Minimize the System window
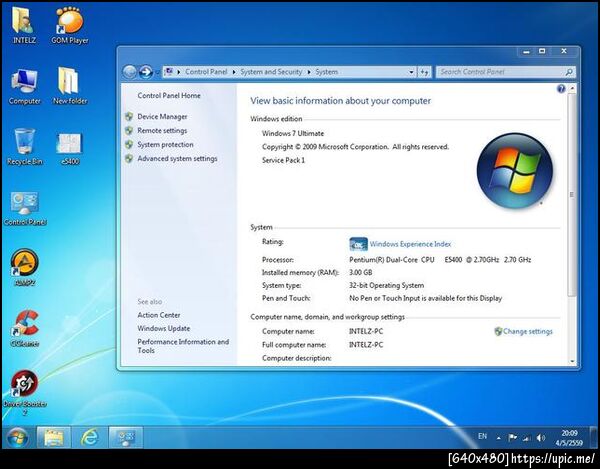Image resolution: width=600 pixels, height=469 pixels. tap(527, 51)
